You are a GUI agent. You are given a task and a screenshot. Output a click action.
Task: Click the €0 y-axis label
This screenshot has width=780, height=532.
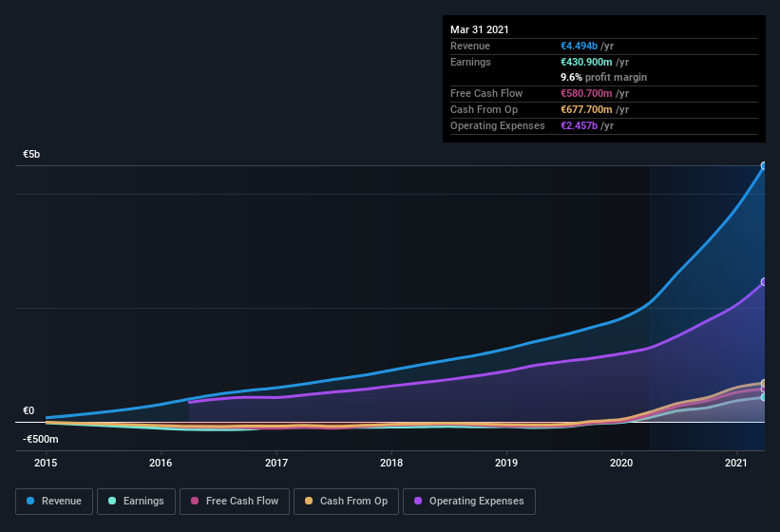(29, 410)
